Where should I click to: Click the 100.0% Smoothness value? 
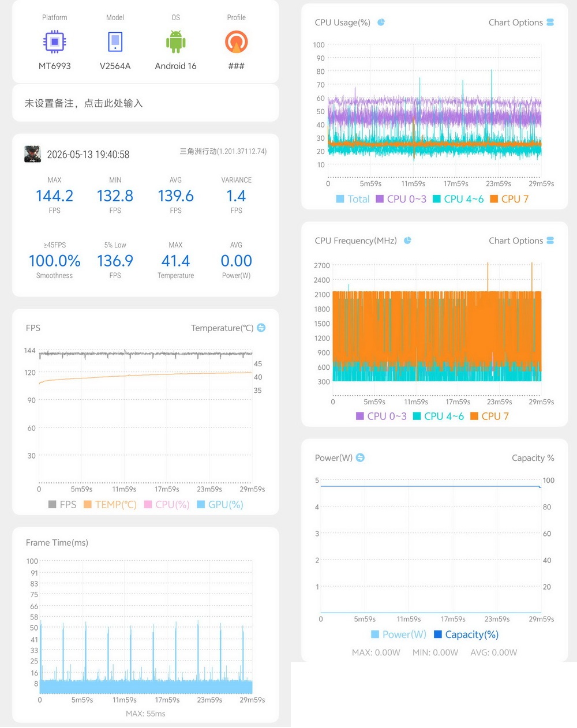tap(55, 261)
